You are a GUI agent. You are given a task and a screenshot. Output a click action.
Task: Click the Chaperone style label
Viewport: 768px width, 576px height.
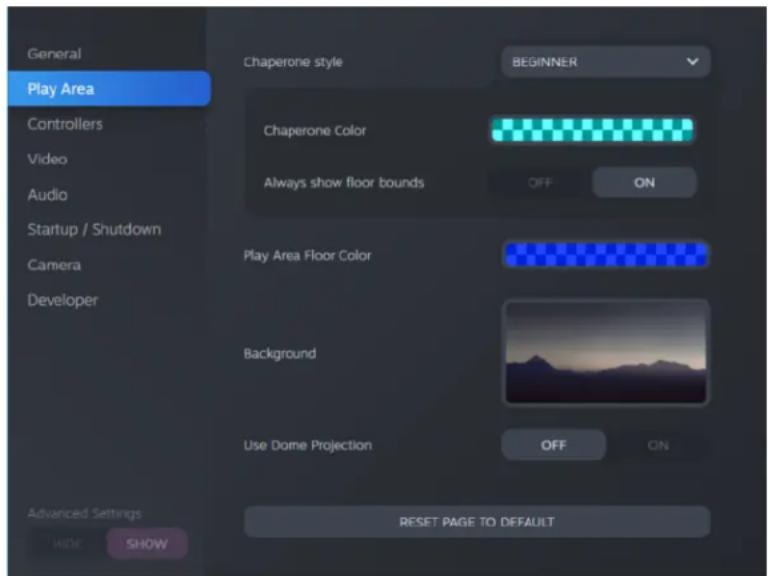(x=293, y=62)
